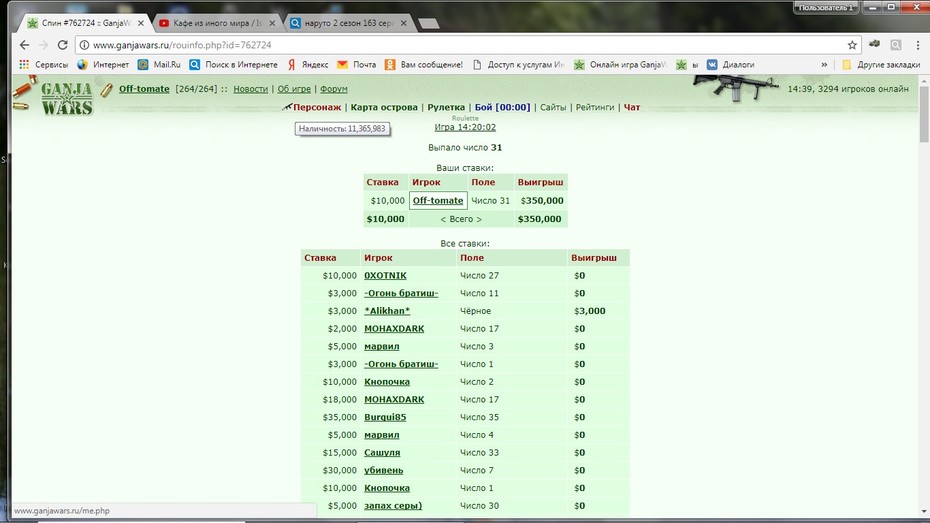Open the Диалоги VK bookmark
The image size is (930, 523).
[730, 65]
